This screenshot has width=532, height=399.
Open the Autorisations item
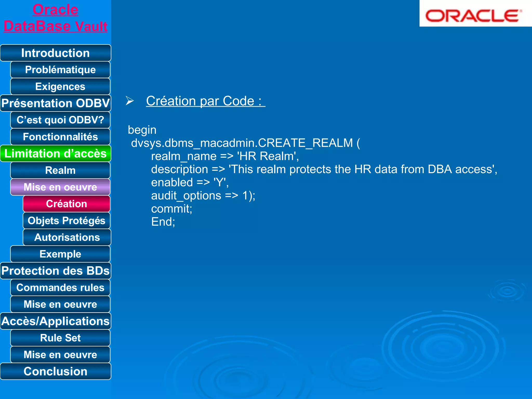click(x=67, y=237)
